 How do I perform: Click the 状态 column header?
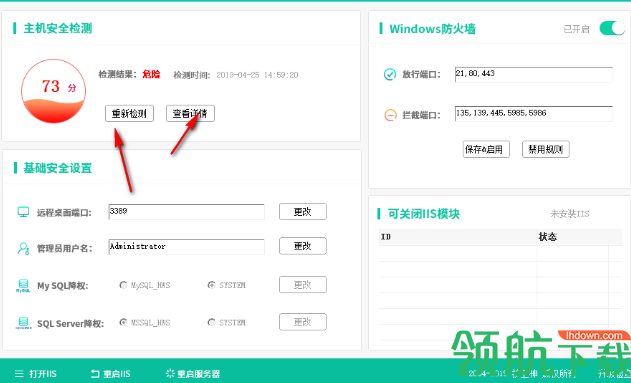[x=547, y=237]
